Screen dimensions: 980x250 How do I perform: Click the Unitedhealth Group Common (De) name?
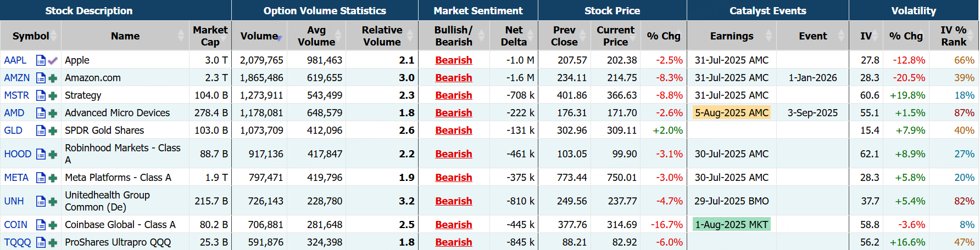108,201
